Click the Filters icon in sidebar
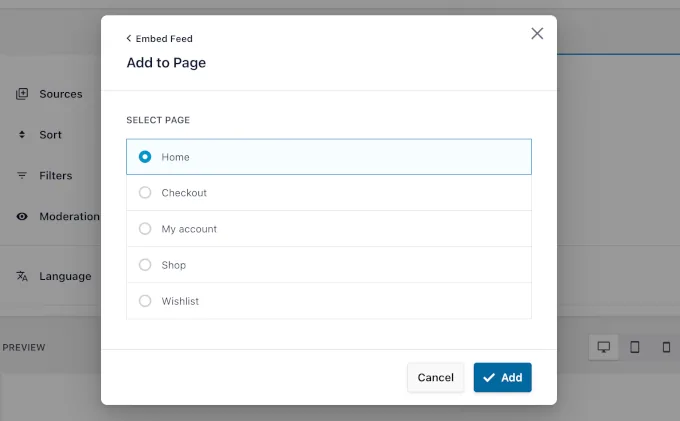The width and height of the screenshot is (680, 421). click(x=22, y=176)
